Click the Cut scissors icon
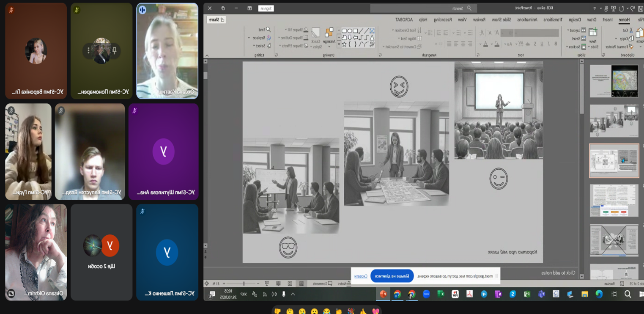The image size is (644, 314). (x=631, y=30)
